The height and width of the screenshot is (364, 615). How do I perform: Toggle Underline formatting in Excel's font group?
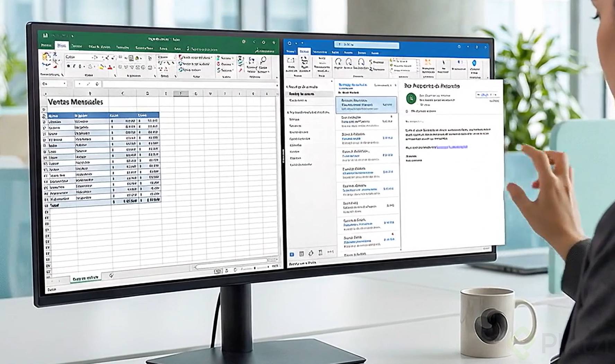tap(80, 66)
